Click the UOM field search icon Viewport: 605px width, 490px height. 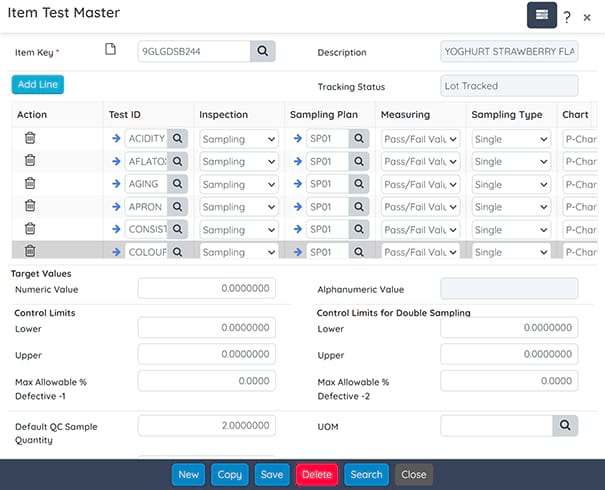pos(565,426)
